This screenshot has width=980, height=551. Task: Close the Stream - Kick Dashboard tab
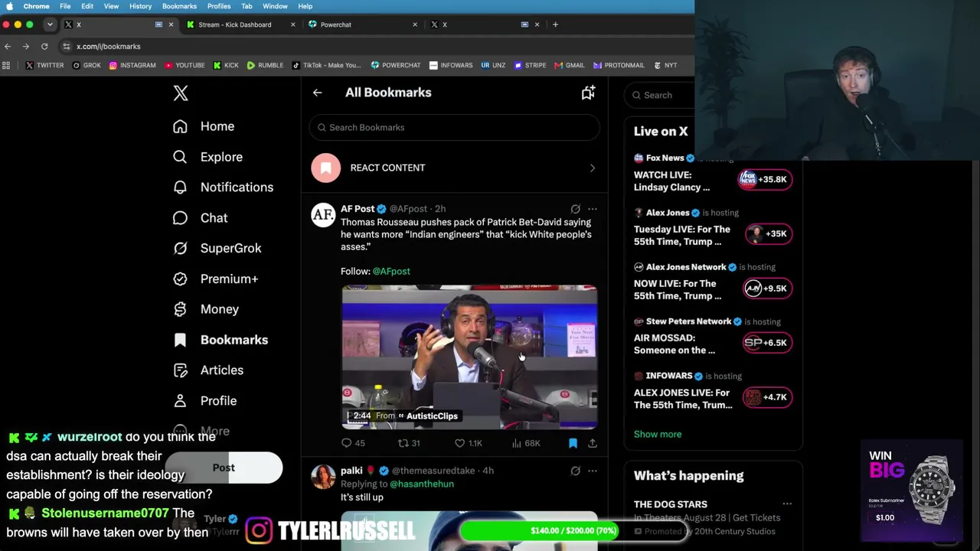tap(292, 24)
